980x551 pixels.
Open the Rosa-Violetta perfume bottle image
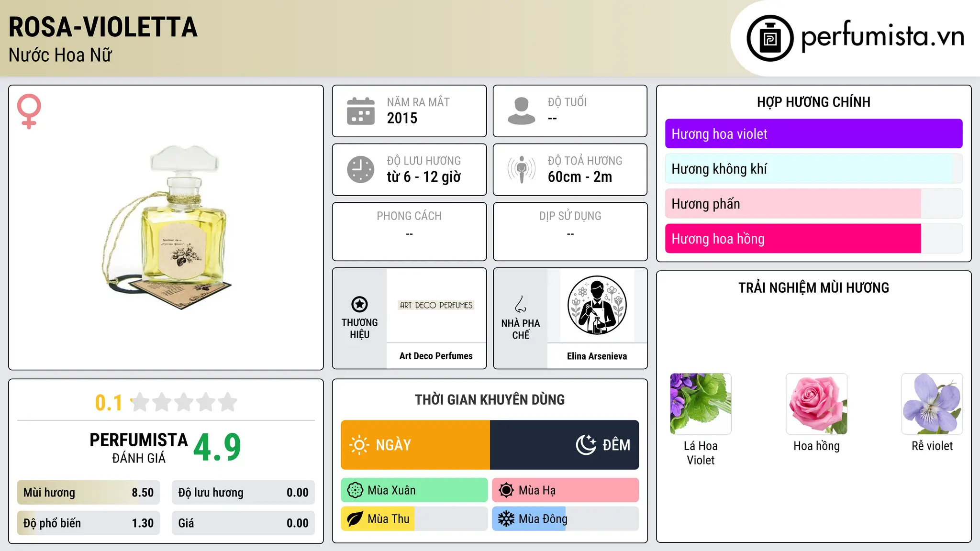[x=166, y=227]
